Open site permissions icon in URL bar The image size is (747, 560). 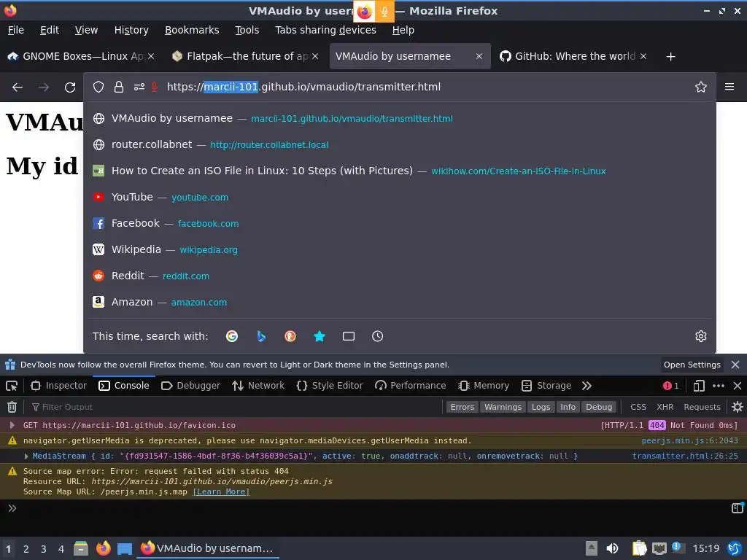[x=139, y=87]
